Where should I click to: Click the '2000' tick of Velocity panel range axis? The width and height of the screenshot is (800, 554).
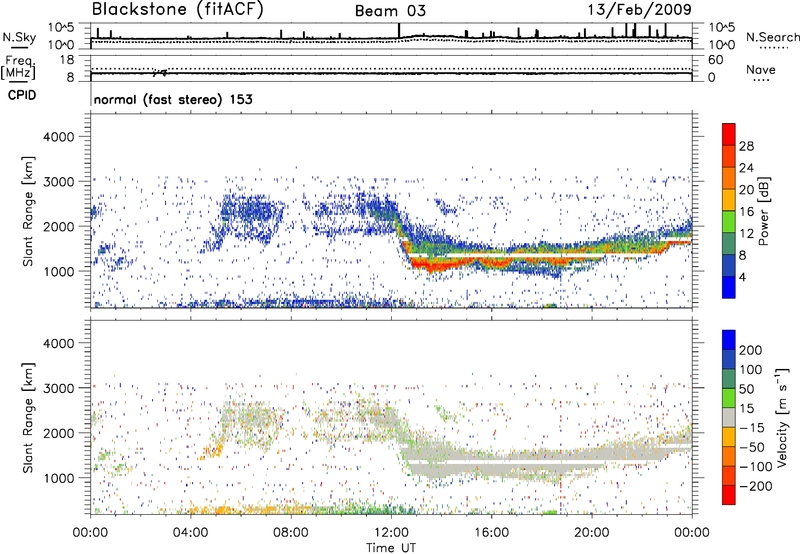(59, 433)
